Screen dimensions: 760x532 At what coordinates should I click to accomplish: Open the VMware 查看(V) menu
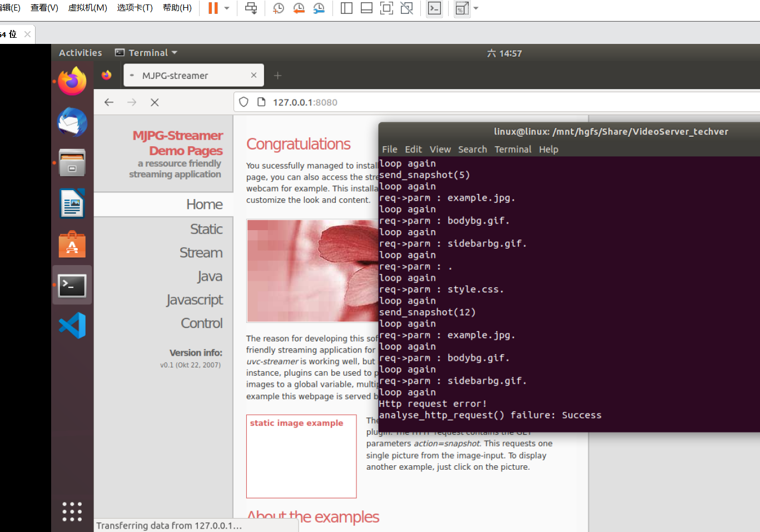click(x=44, y=8)
